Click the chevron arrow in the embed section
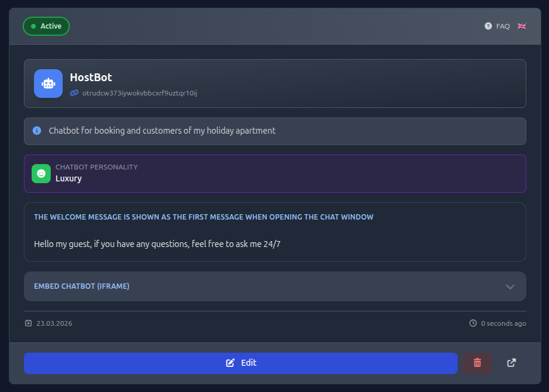This screenshot has width=549, height=392. tap(510, 286)
